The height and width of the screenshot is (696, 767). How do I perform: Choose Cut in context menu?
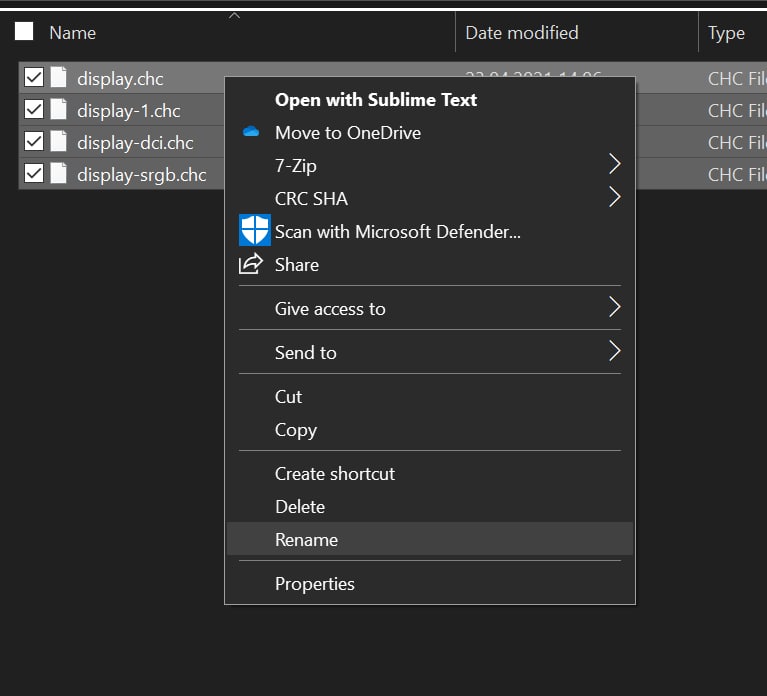pos(430,397)
